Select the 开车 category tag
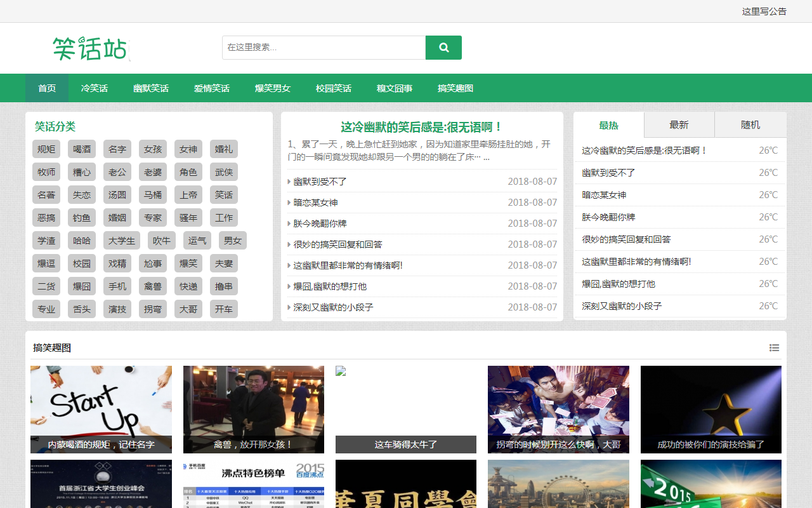812x508 pixels. pyautogui.click(x=224, y=309)
